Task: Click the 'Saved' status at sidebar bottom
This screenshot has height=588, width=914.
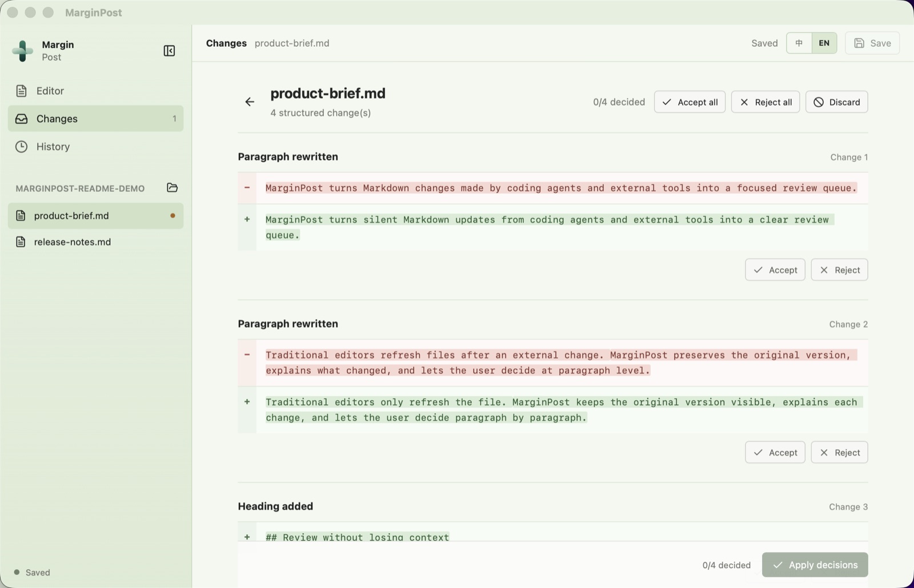Action: click(x=38, y=573)
